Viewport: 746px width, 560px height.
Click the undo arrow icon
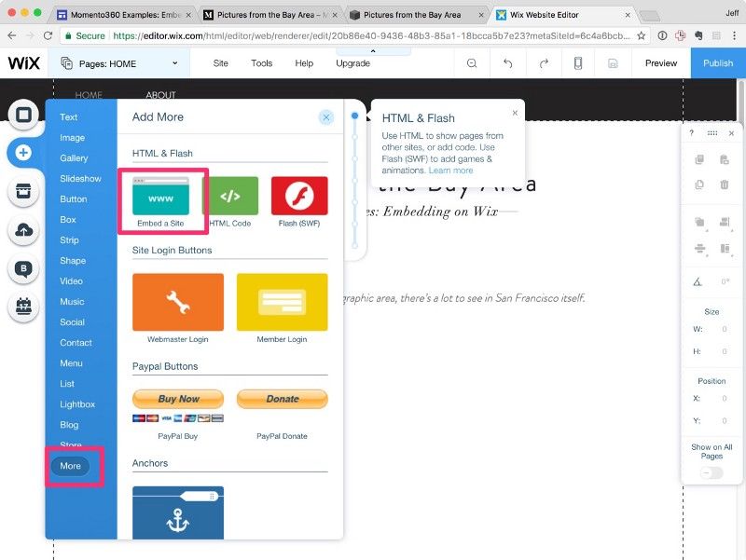tap(507, 63)
